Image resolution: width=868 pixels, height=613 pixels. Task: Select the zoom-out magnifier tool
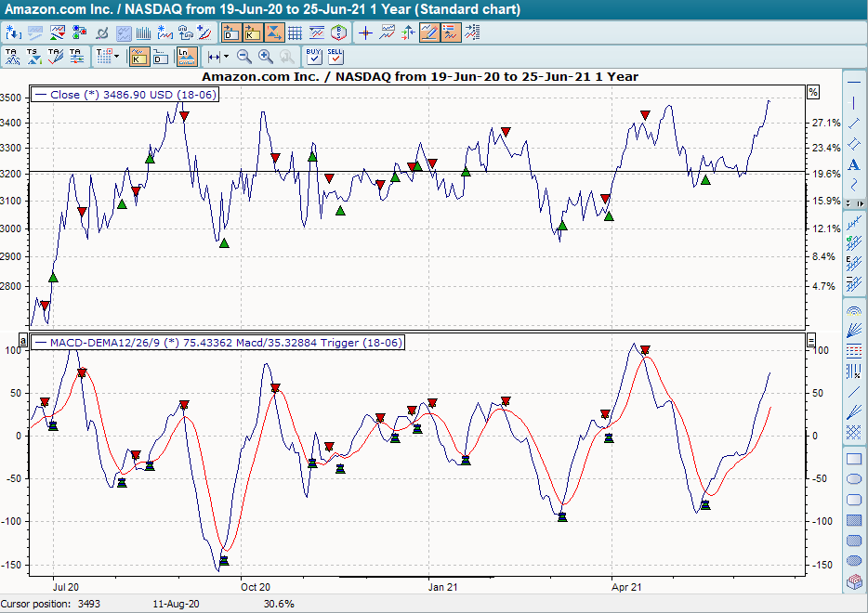coord(243,56)
